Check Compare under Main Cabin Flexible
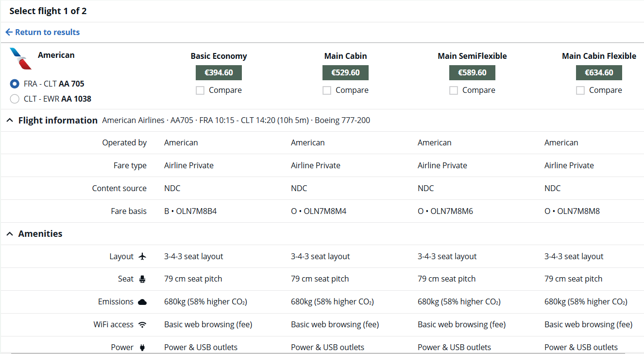The height and width of the screenshot is (354, 644). tap(580, 90)
